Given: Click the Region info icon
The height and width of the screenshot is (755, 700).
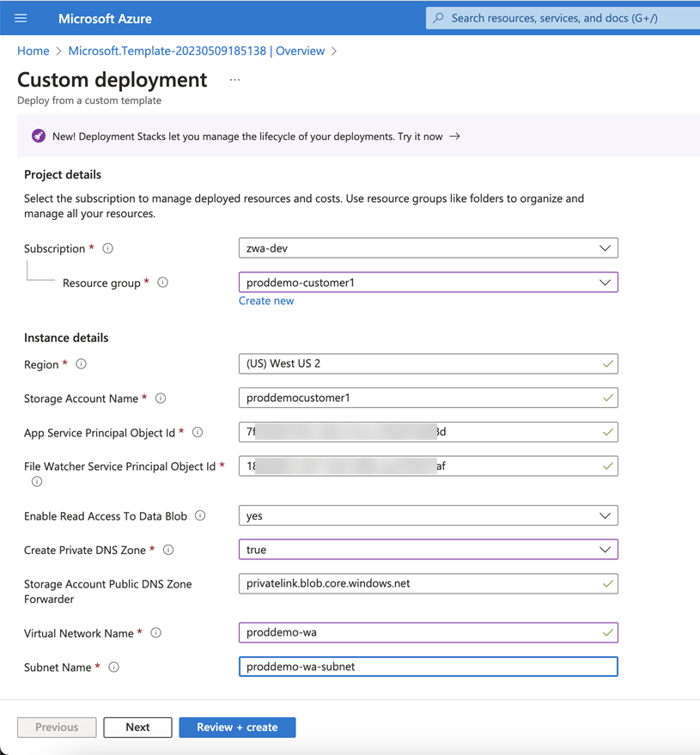Looking at the screenshot, I should [80, 364].
